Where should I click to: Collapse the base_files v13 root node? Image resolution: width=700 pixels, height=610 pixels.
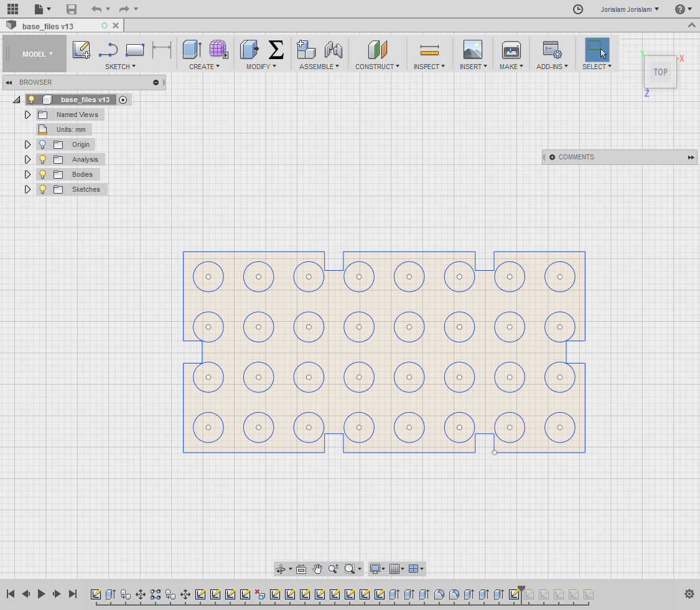click(17, 100)
